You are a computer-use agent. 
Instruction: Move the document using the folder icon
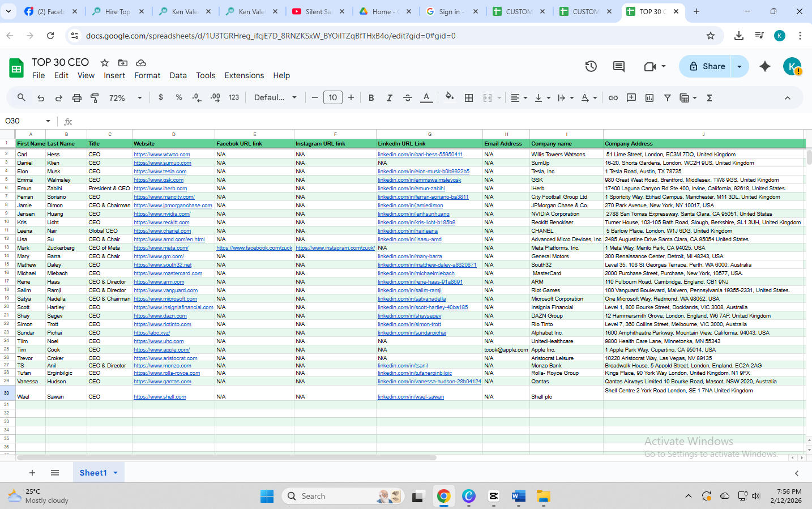[x=123, y=63]
